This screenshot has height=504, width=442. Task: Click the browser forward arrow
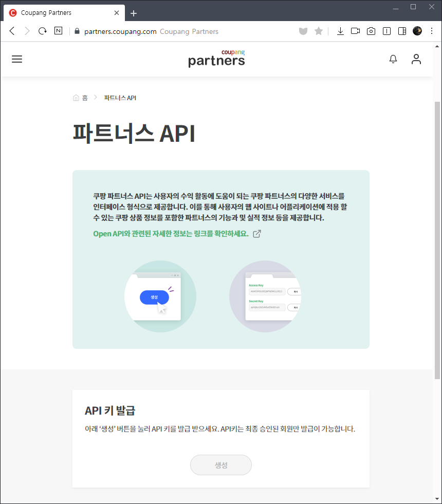(27, 31)
